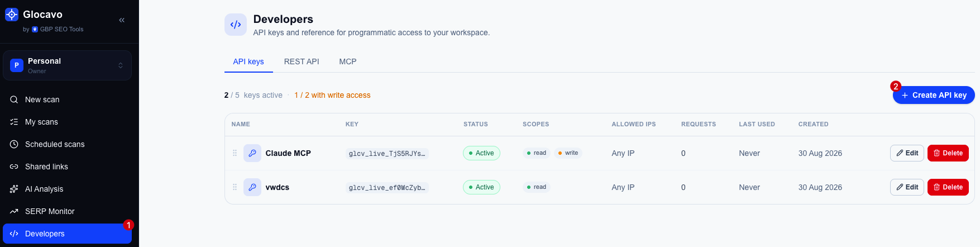This screenshot has width=980, height=247.
Task: Click the STATUS column header
Action: [476, 124]
